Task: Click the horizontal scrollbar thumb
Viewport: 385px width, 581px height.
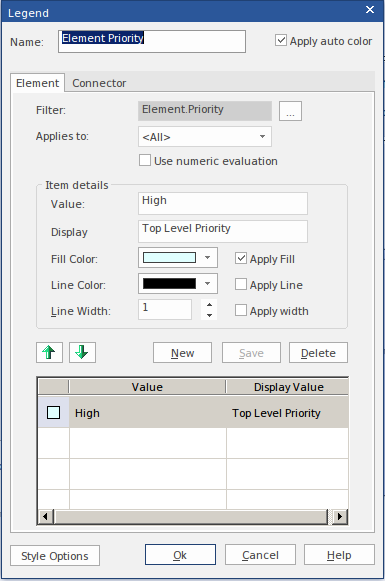Action: [x=191, y=516]
